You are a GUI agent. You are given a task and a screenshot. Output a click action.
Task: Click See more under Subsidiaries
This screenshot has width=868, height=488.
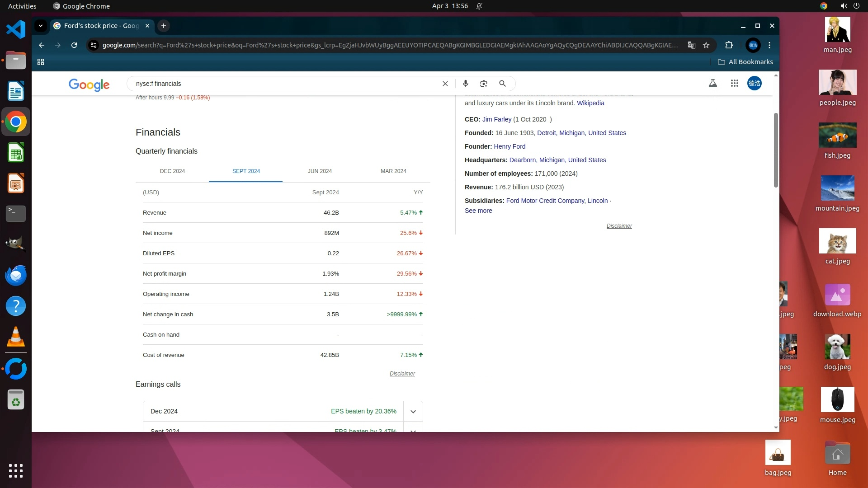pyautogui.click(x=478, y=211)
